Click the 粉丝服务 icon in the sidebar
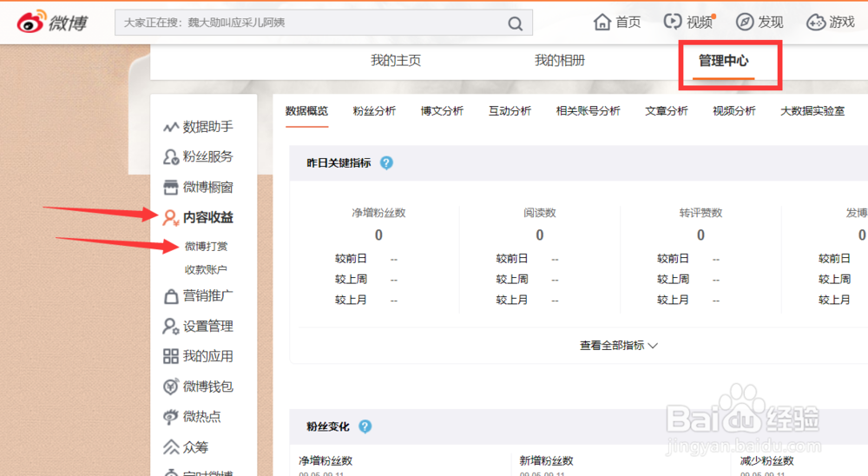 170,157
